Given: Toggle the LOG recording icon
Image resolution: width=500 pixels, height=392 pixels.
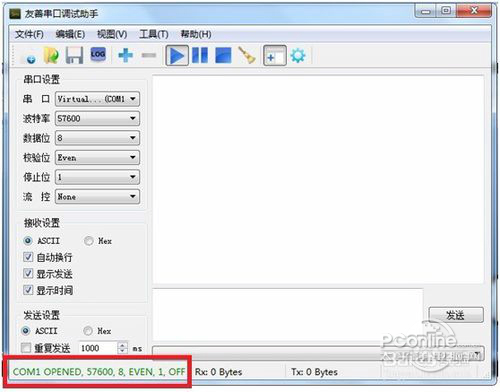Looking at the screenshot, I should pos(98,54).
